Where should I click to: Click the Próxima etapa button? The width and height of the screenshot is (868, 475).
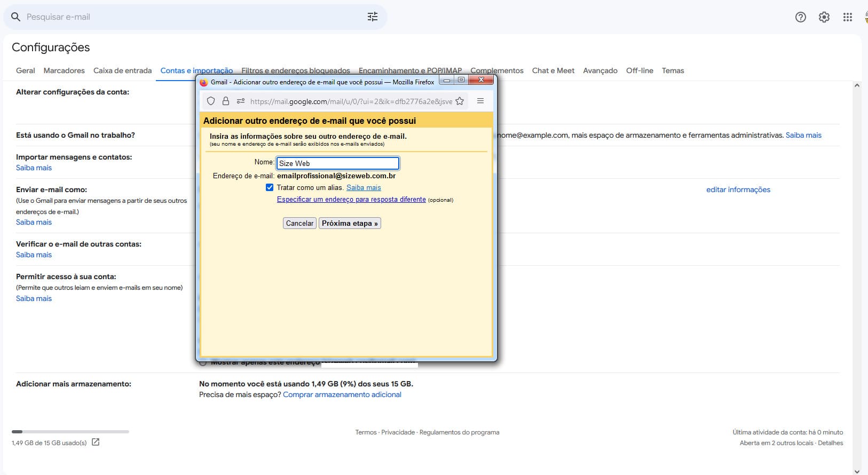tap(350, 223)
